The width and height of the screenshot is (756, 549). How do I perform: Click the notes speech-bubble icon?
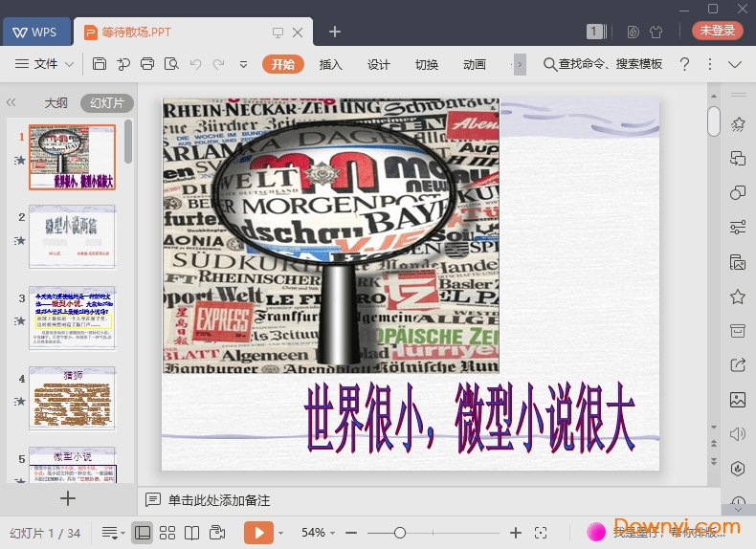tap(153, 499)
